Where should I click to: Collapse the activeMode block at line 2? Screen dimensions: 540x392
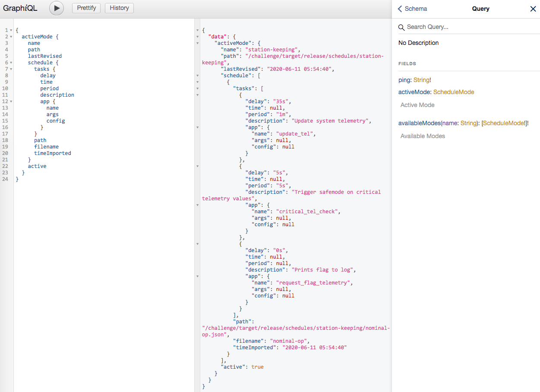(x=11, y=37)
